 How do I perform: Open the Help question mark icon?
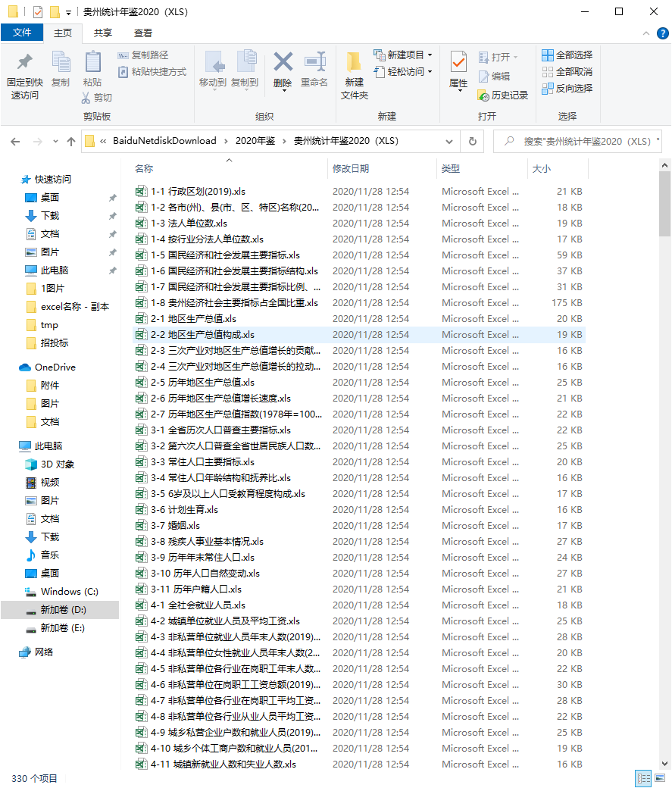click(x=663, y=33)
